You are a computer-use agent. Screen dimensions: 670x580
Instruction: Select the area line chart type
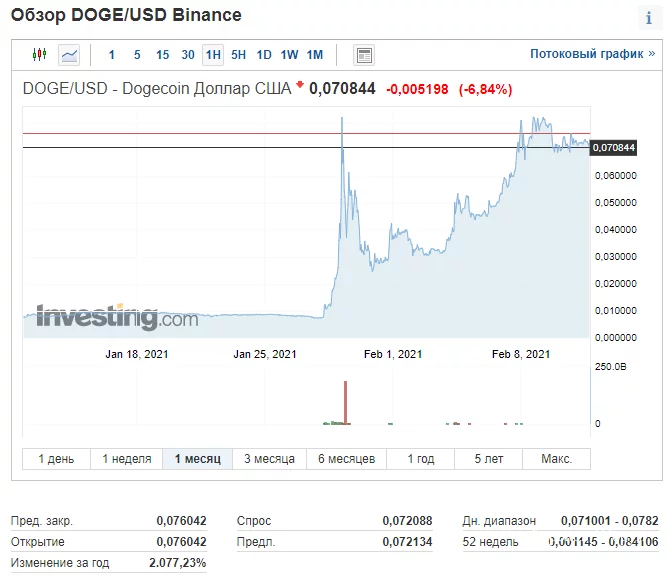click(69, 55)
